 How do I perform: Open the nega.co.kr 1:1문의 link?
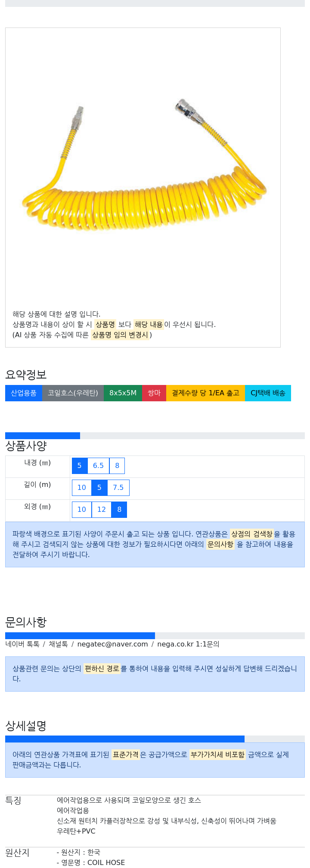[x=188, y=644]
